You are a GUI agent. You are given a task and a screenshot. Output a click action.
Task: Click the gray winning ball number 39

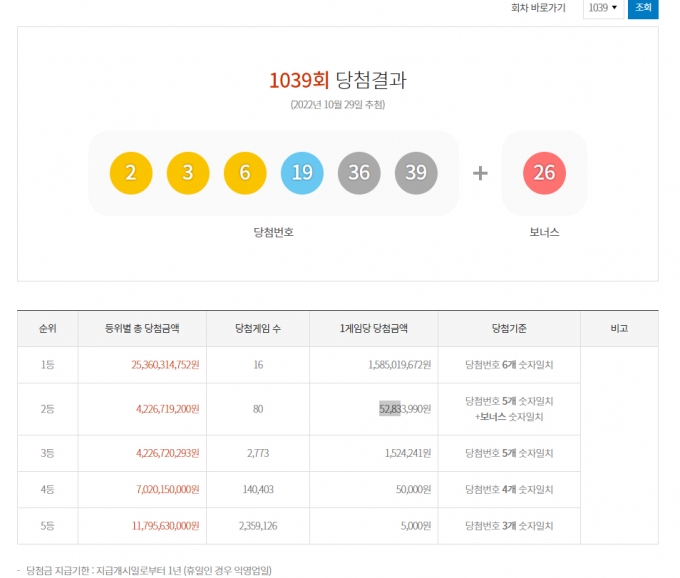(x=416, y=173)
